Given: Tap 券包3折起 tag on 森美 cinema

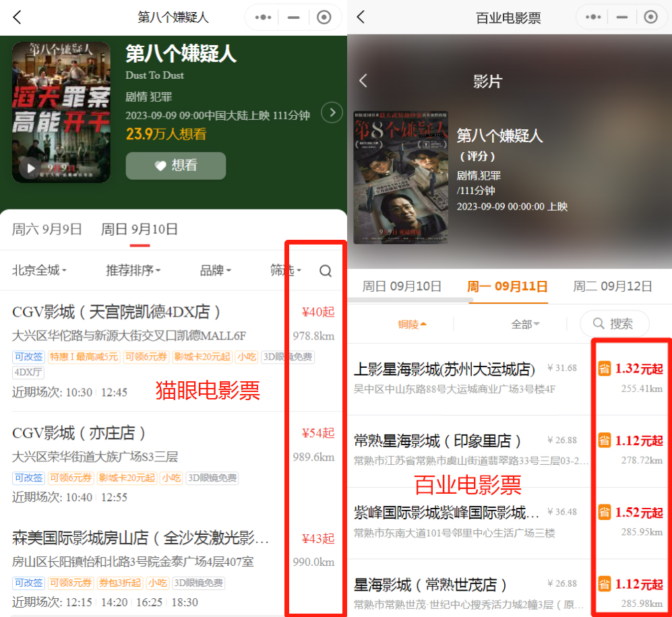Looking at the screenshot, I should tap(119, 583).
